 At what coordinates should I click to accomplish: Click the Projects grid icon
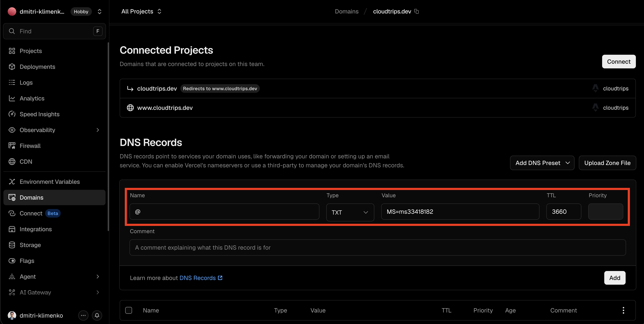(12, 51)
